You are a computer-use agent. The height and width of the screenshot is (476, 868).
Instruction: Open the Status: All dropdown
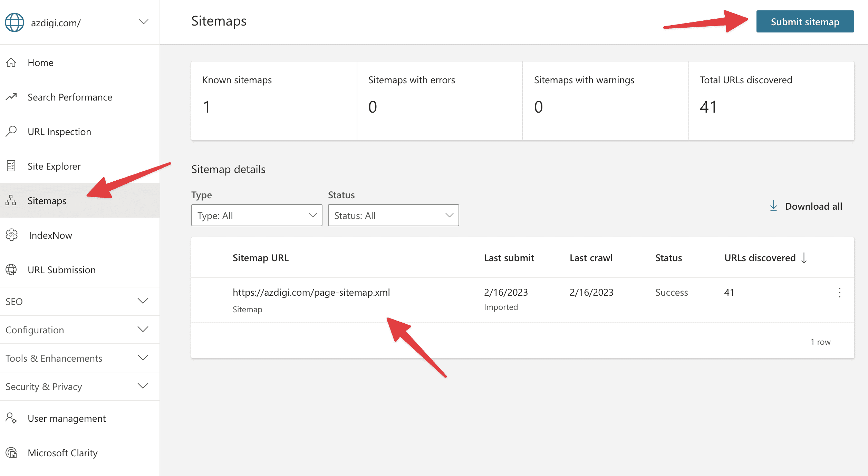pyautogui.click(x=393, y=215)
